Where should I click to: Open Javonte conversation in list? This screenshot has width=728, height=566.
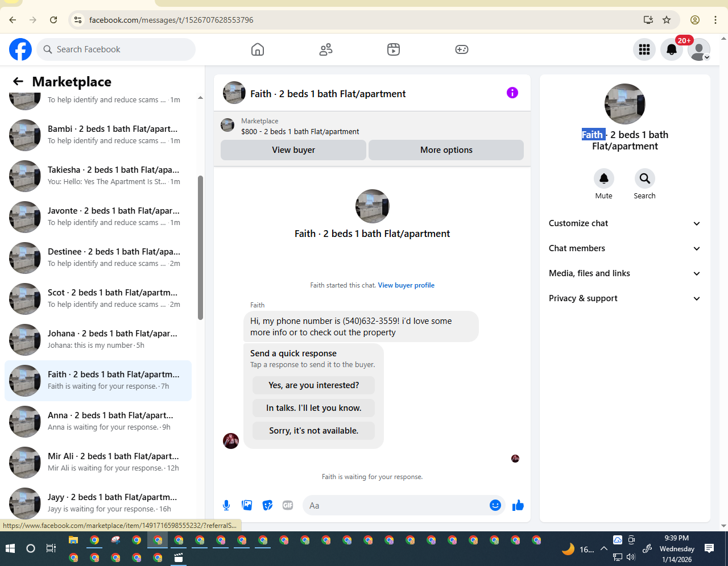[98, 217]
